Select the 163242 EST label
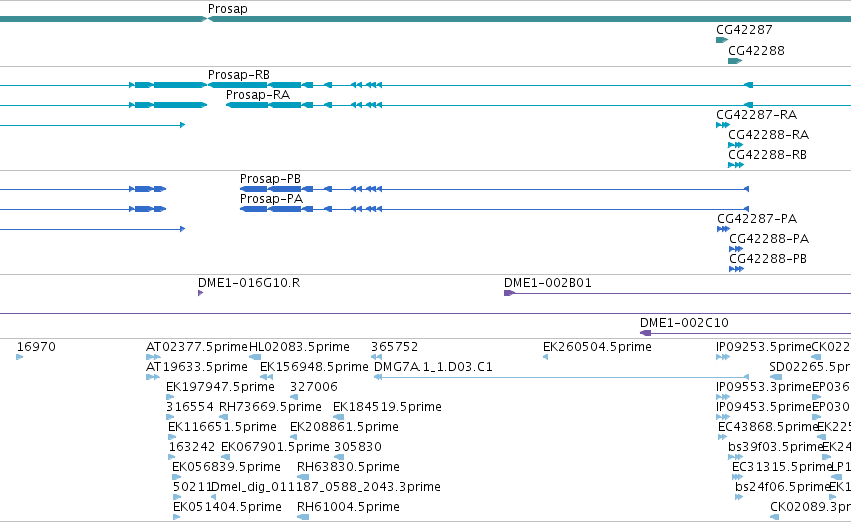 click(192, 447)
